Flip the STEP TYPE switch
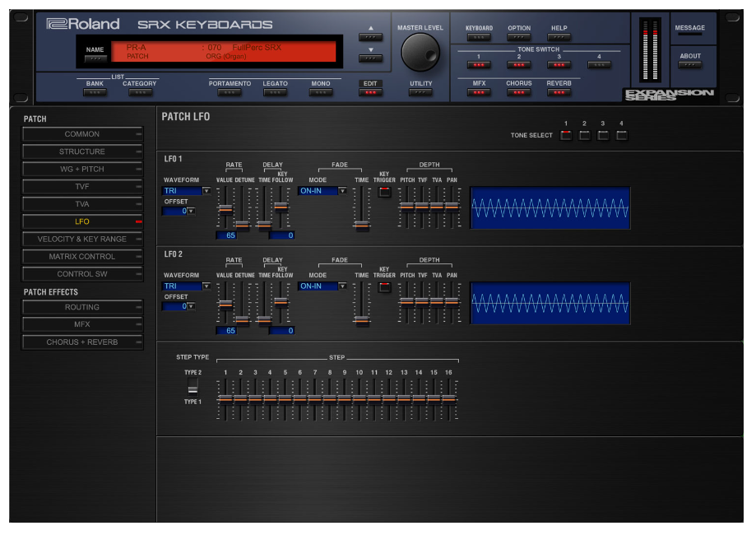 (x=192, y=388)
